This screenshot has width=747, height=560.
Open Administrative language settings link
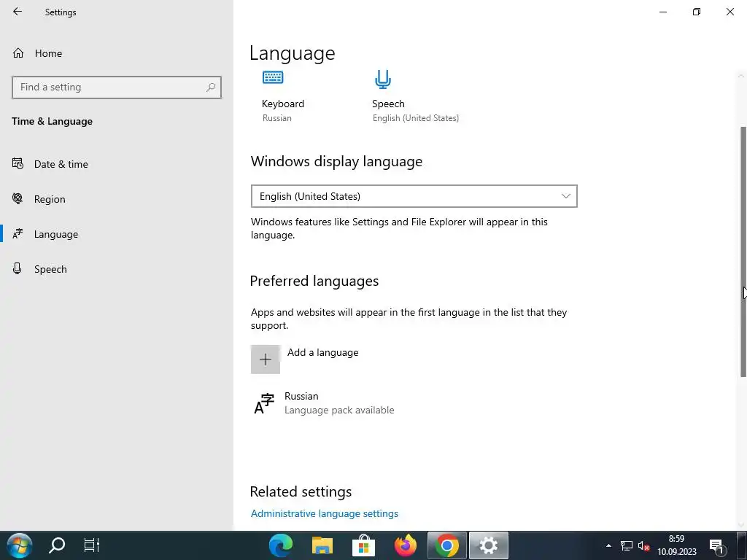tap(325, 514)
